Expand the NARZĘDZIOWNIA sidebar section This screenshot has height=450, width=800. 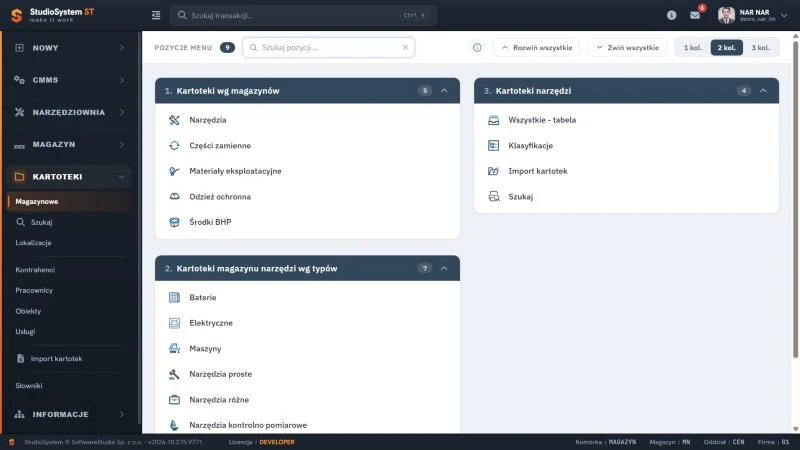pyautogui.click(x=68, y=112)
